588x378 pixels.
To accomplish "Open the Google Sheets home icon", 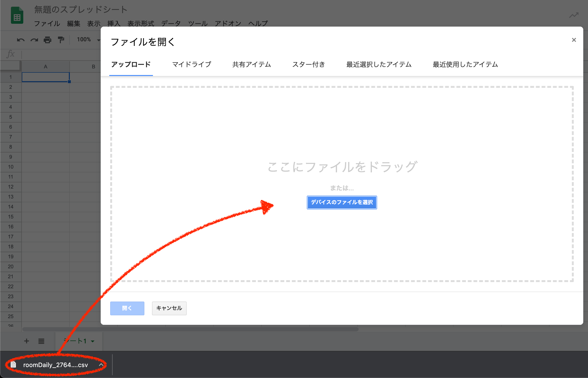I will pos(17,16).
